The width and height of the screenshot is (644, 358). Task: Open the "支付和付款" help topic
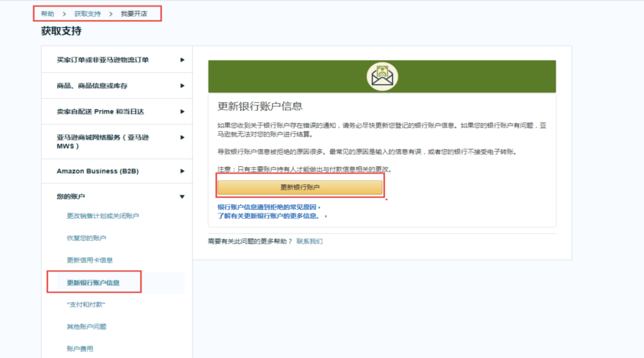pyautogui.click(x=86, y=304)
